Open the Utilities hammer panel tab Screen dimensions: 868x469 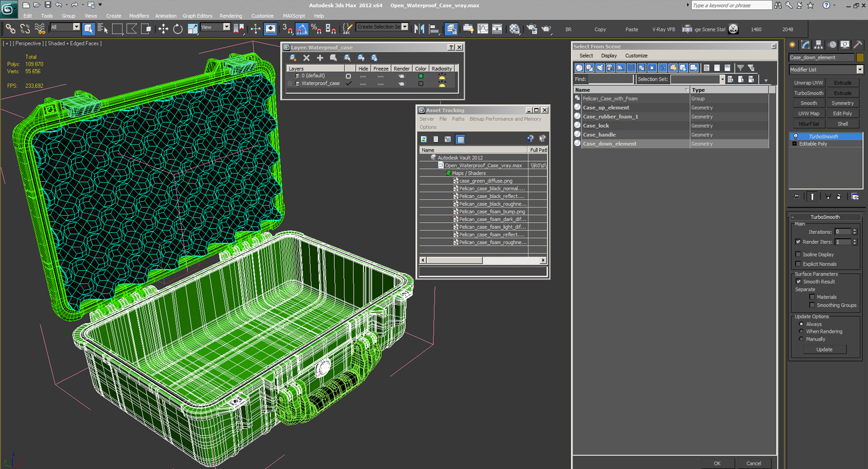[857, 45]
